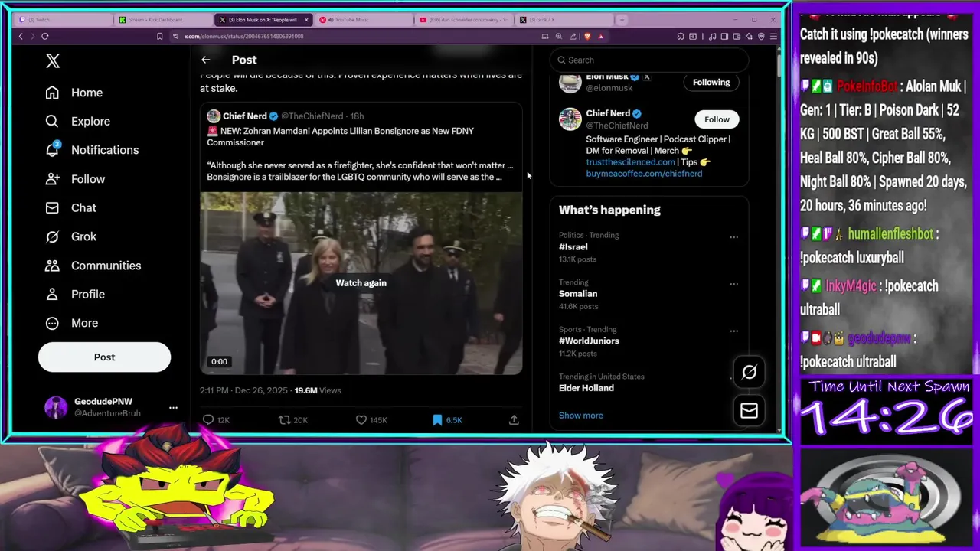Open the Elder Holland trending topic
This screenshot has width=980, height=551.
586,388
